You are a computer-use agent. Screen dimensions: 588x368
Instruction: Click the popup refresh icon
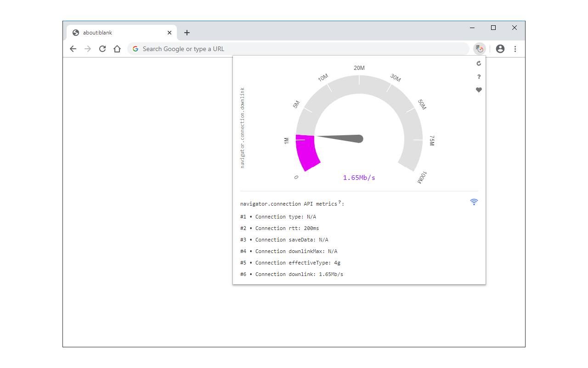click(479, 63)
